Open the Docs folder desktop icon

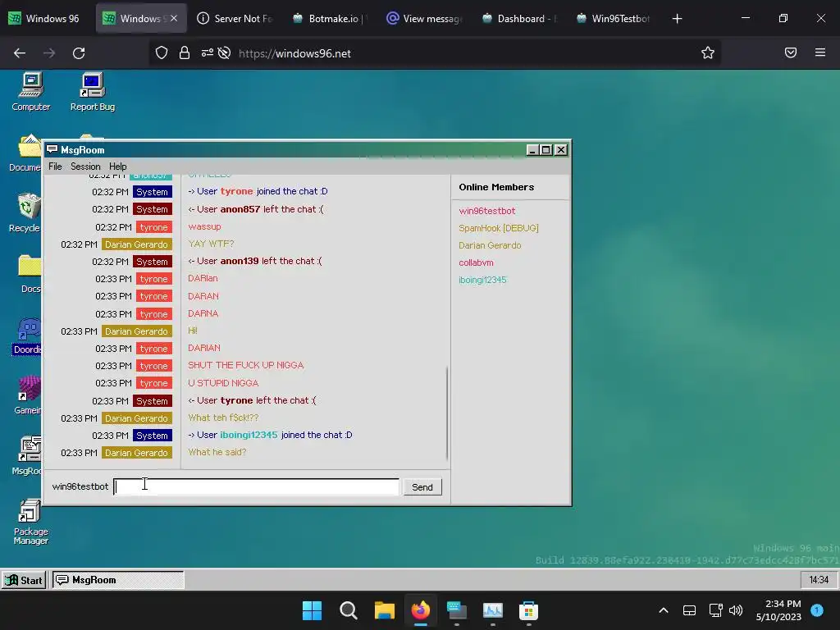tap(29, 274)
